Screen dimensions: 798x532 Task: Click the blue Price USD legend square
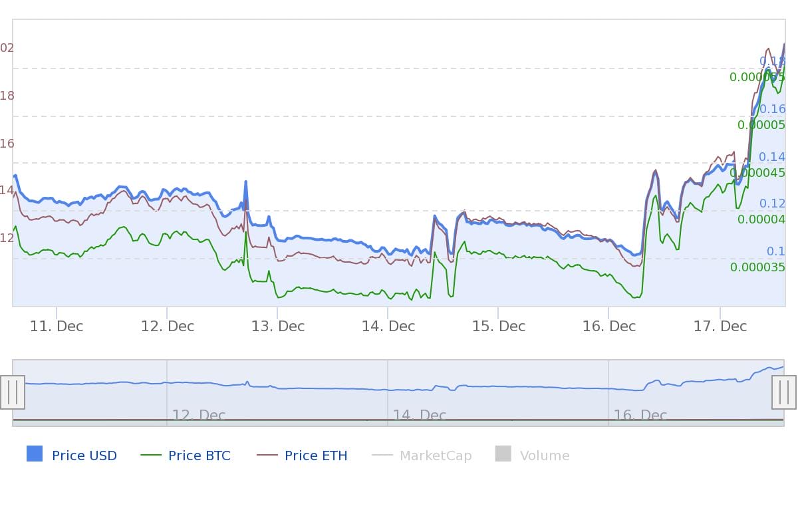[x=35, y=454]
